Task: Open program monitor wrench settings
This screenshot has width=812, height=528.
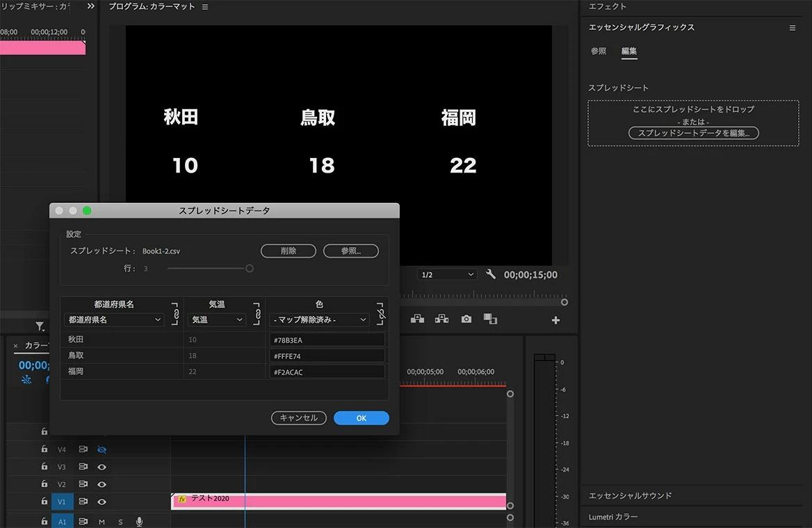Action: click(490, 274)
